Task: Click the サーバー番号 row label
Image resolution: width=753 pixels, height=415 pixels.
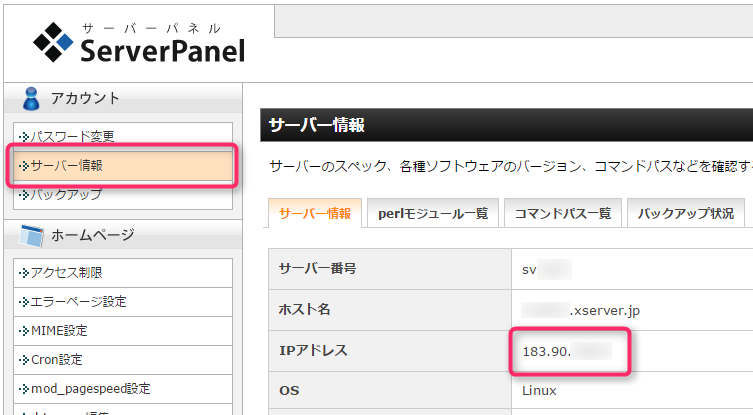Action: (x=317, y=269)
